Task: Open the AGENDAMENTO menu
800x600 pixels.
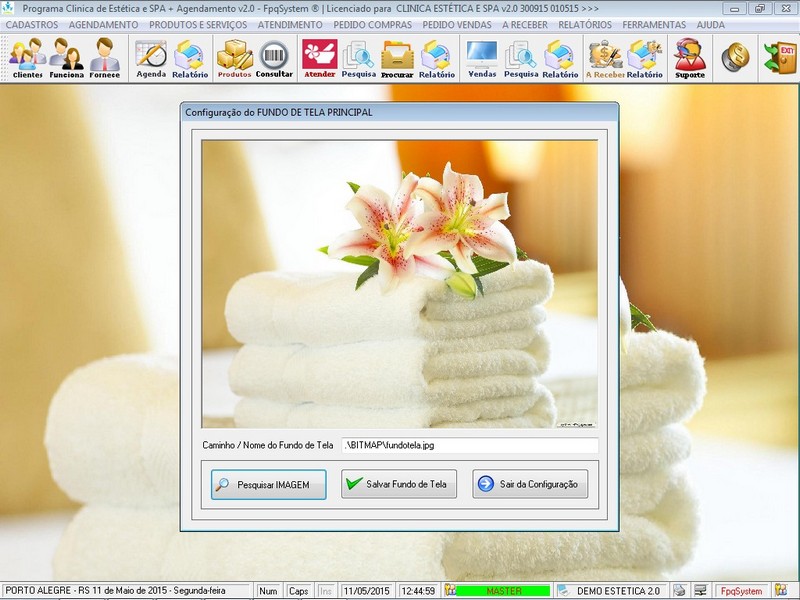Action: (x=104, y=24)
